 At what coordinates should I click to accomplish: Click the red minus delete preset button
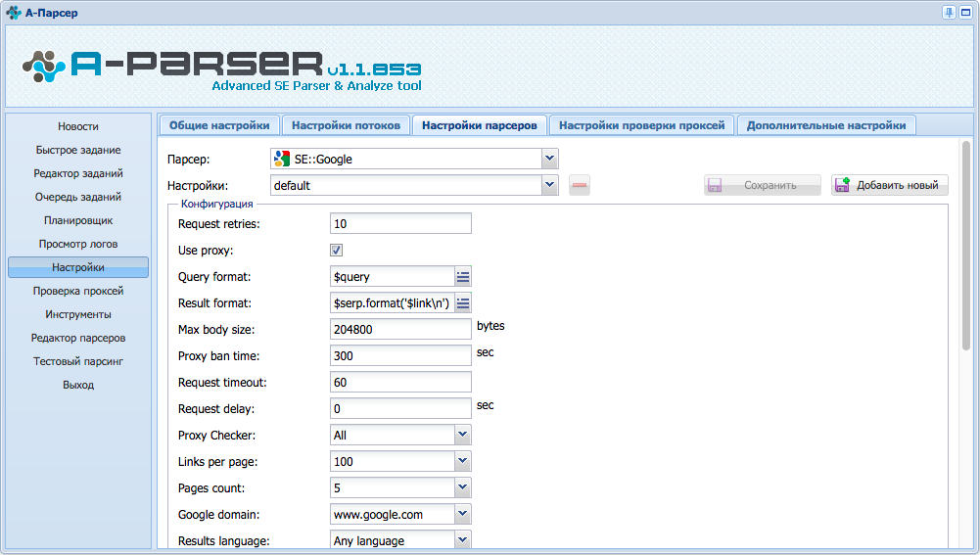(580, 185)
